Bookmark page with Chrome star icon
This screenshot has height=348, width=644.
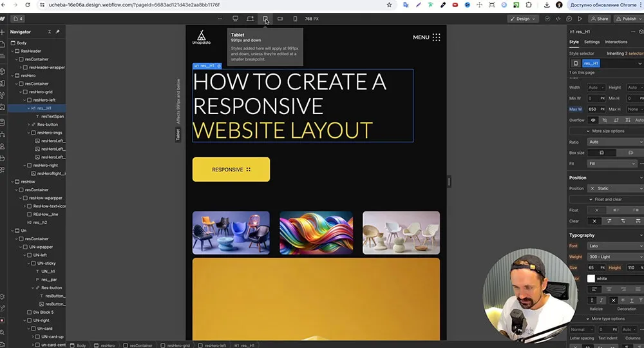pyautogui.click(x=389, y=5)
